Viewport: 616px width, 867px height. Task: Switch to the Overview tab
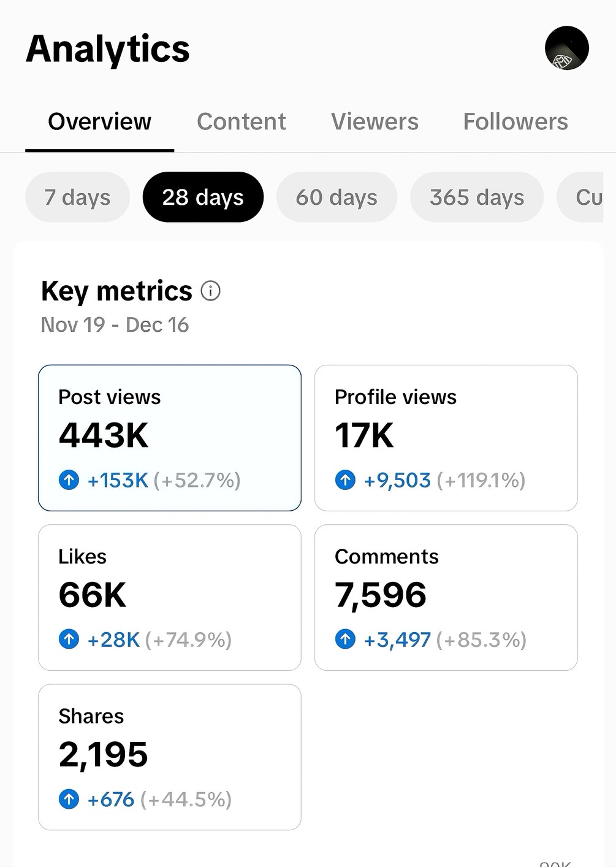point(99,121)
